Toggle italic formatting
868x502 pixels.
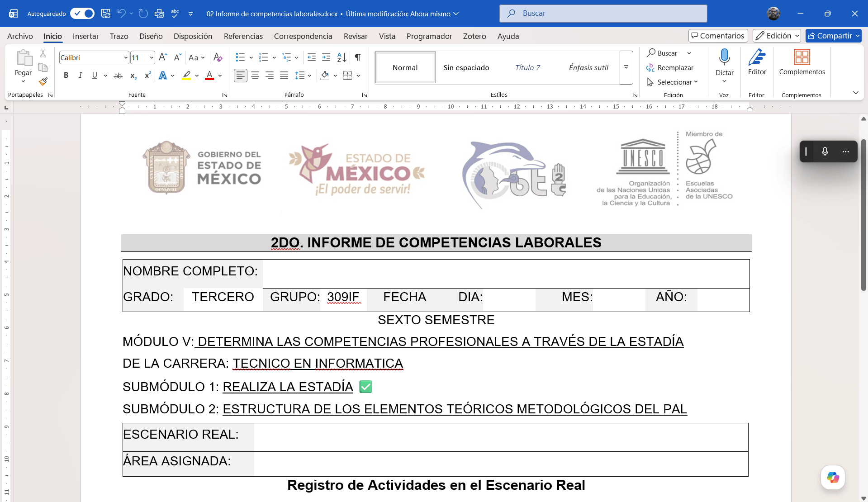click(81, 76)
